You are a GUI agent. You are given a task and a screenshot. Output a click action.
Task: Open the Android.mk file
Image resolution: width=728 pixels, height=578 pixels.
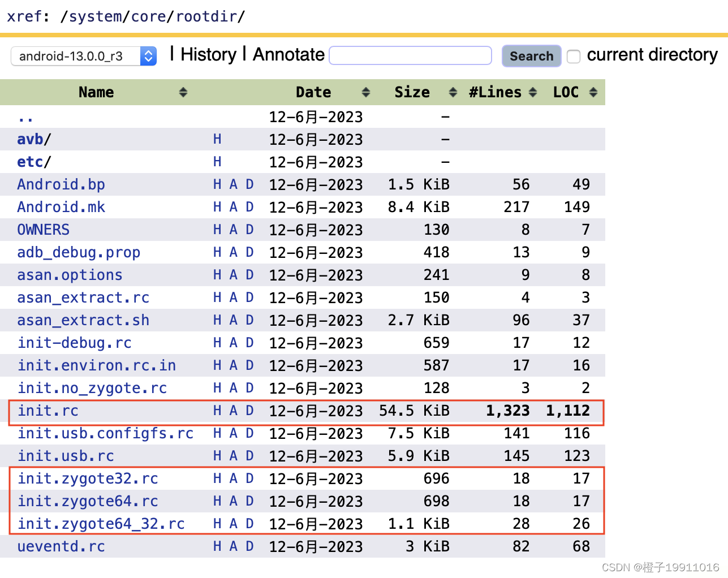tap(61, 207)
